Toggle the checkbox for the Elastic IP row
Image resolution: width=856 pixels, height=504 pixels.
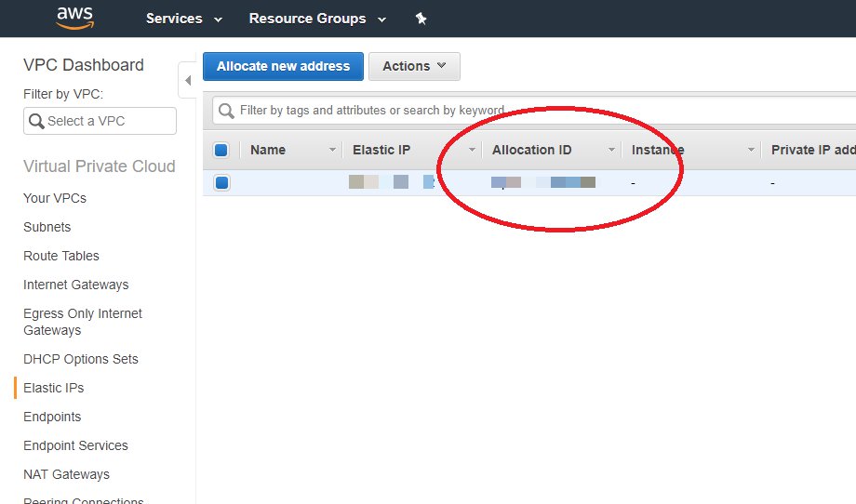point(221,183)
